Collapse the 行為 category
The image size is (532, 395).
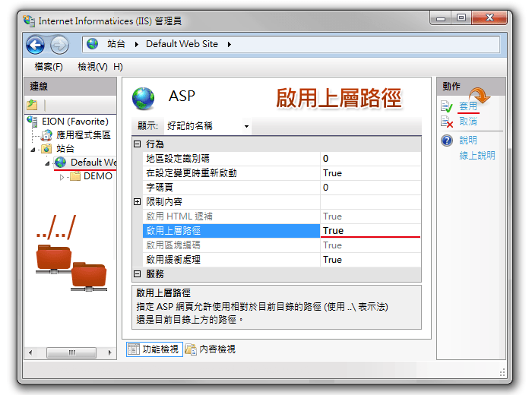pyautogui.click(x=137, y=144)
